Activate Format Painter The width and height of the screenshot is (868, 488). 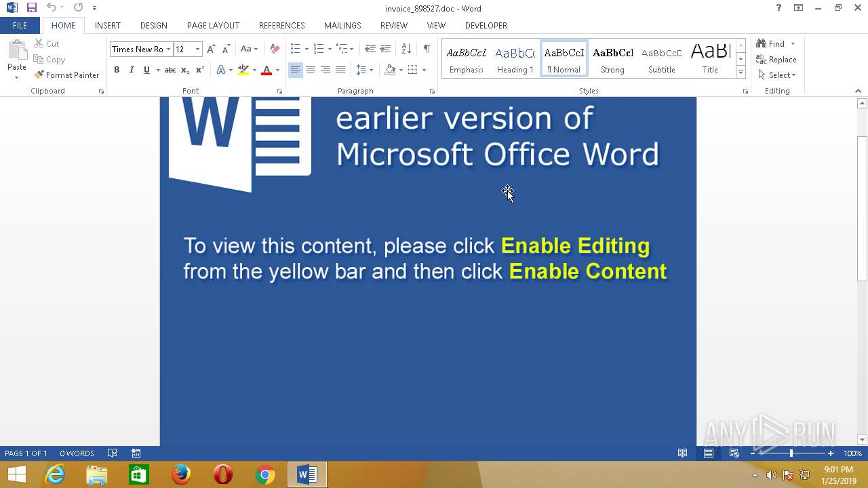66,75
